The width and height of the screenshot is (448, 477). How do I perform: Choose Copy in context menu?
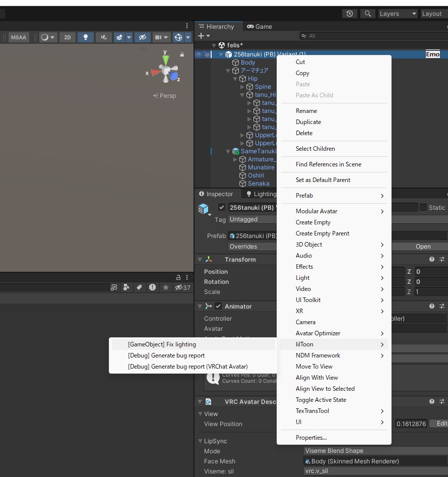334,73
